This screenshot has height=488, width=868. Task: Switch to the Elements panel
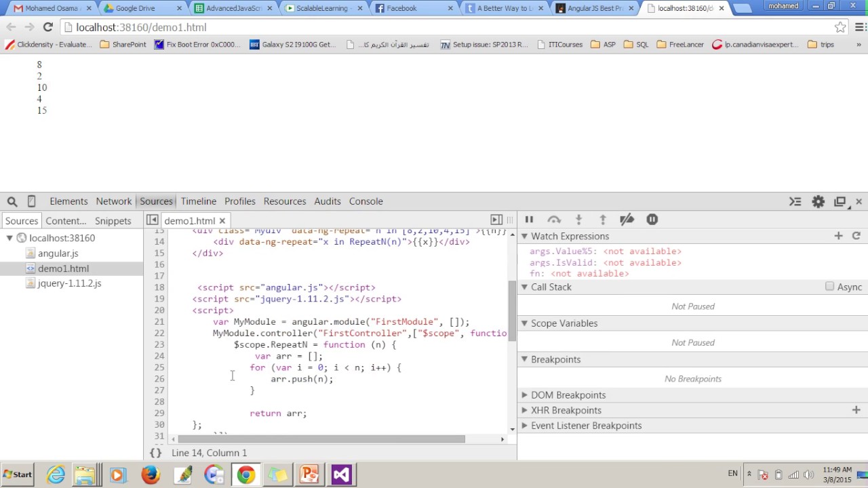[x=68, y=201]
